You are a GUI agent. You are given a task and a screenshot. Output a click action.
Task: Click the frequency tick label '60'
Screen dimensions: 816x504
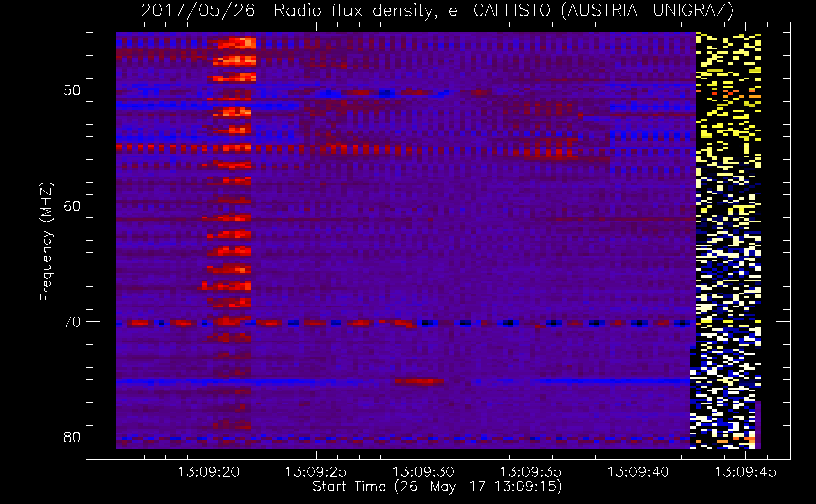[72, 206]
